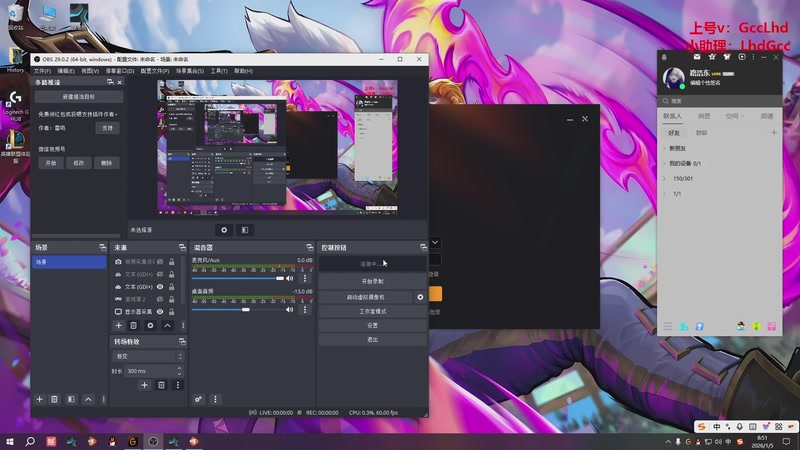Open mic/Aux channel three-dot options

coord(305,278)
